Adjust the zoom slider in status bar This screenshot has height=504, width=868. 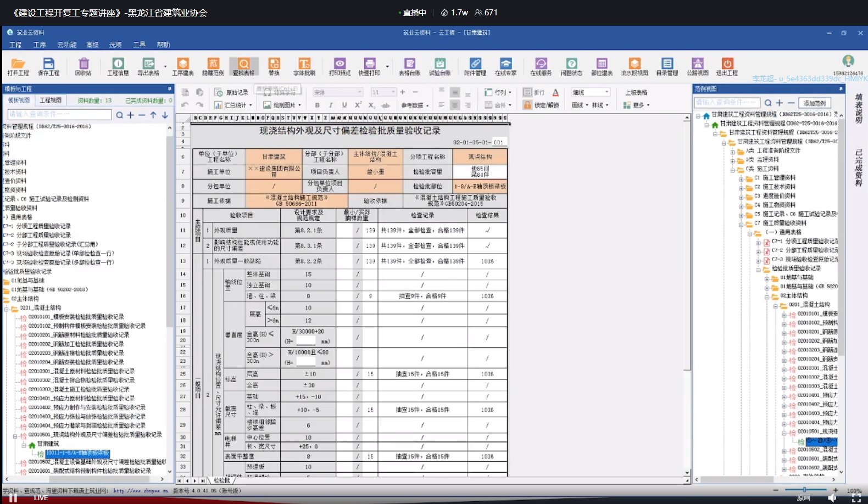(x=805, y=490)
